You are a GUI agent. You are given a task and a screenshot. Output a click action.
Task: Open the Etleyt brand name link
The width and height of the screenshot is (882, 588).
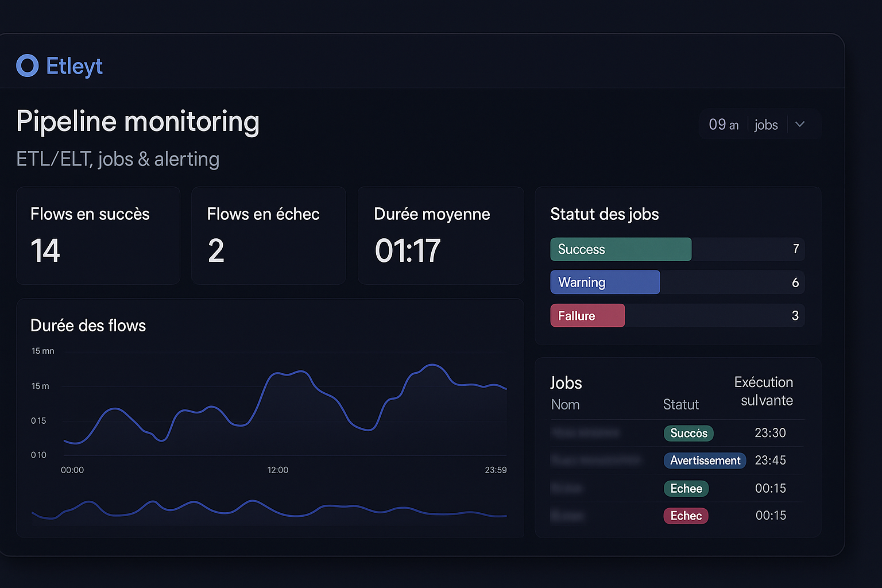point(74,66)
